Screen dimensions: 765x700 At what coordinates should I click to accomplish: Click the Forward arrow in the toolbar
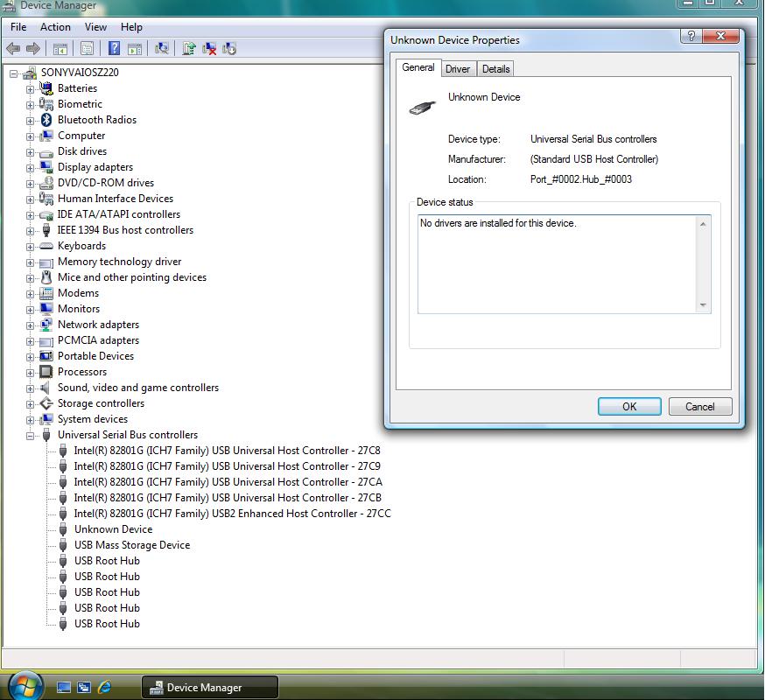click(32, 48)
